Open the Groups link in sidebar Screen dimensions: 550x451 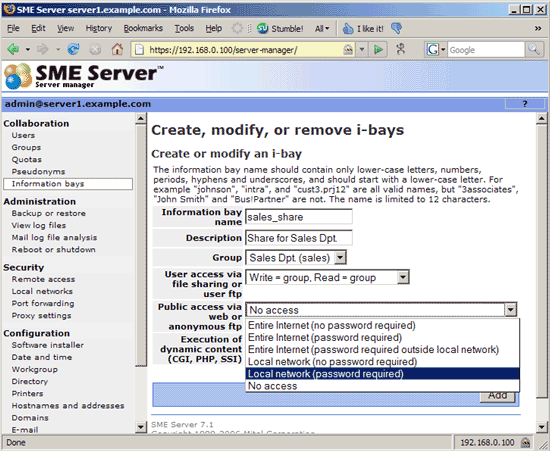(x=26, y=147)
